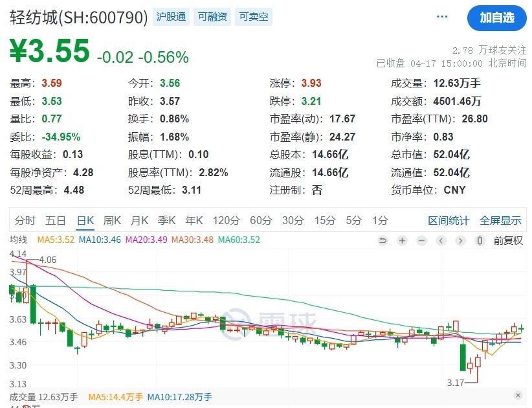Switch to 15分 interval tab
This screenshot has width=532, height=408.
point(325,221)
